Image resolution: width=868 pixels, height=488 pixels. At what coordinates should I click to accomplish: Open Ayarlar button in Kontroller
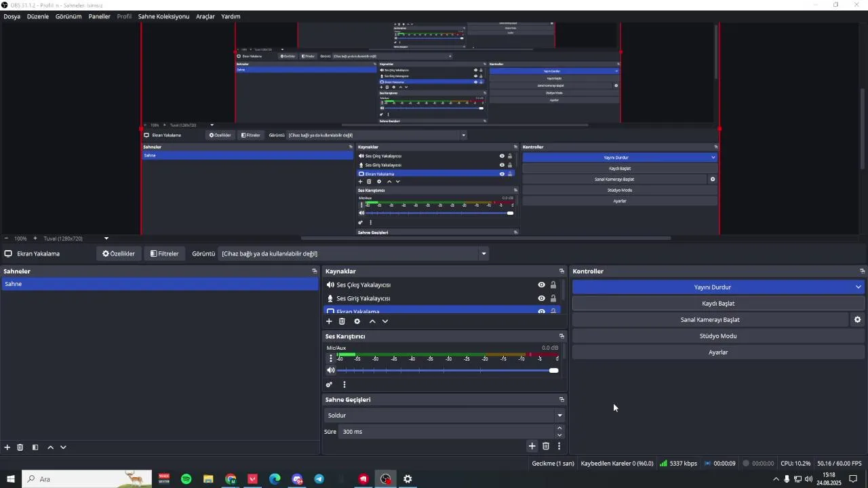coord(718,352)
